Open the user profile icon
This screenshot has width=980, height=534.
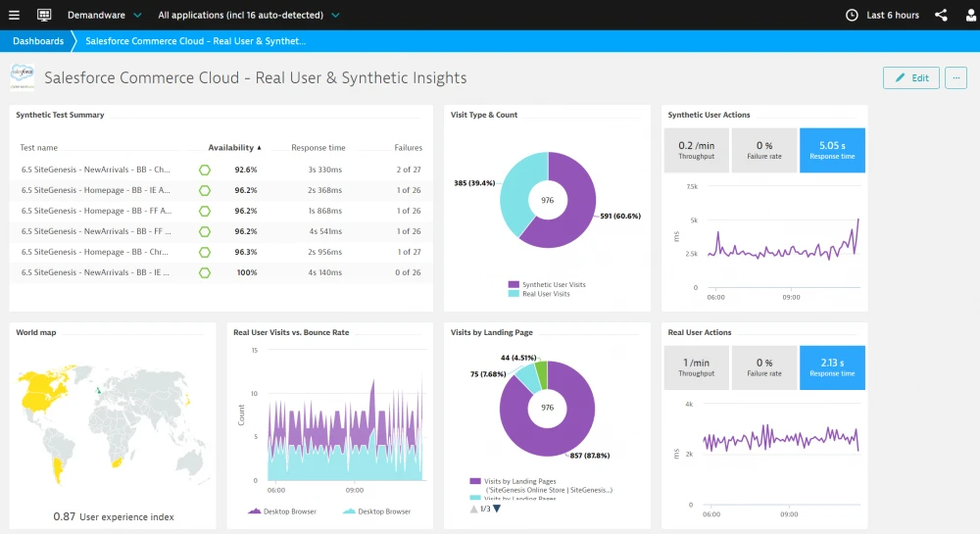coord(972,15)
